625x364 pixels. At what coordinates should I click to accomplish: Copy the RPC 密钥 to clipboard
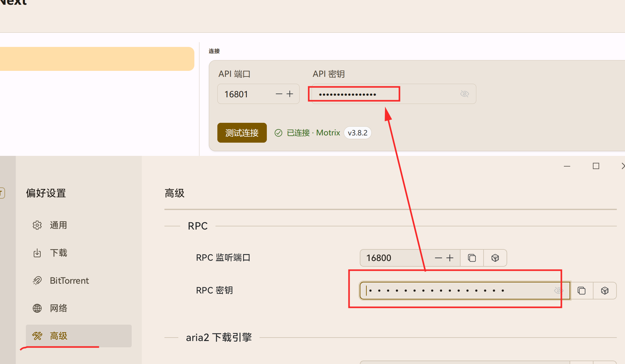point(581,290)
